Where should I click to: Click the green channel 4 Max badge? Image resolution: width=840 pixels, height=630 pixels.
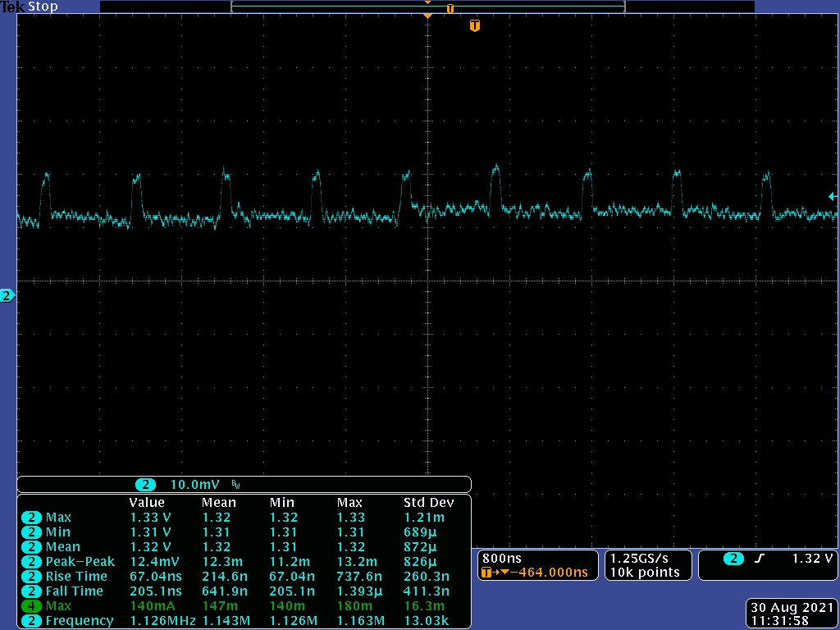[31, 606]
